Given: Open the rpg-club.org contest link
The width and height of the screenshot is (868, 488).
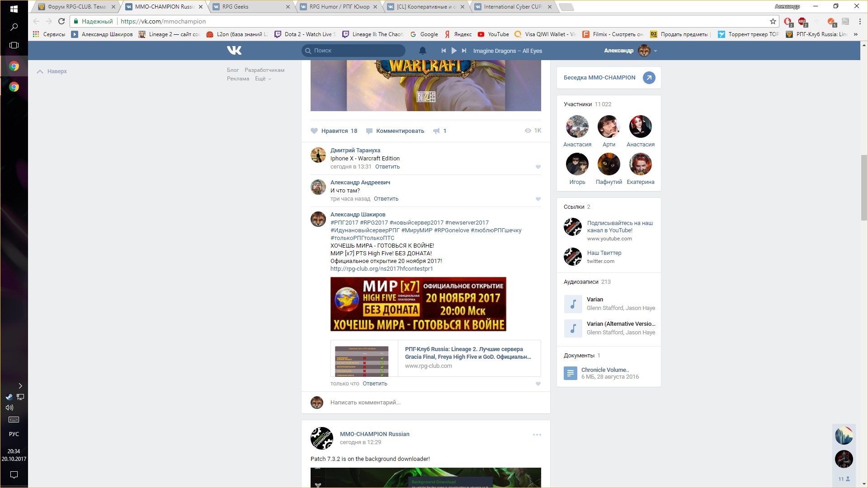Looking at the screenshot, I should pyautogui.click(x=382, y=269).
